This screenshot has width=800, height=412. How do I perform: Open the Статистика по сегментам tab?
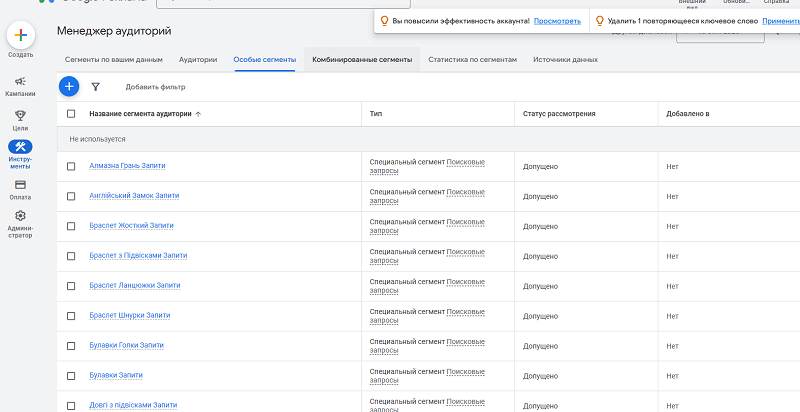(472, 60)
